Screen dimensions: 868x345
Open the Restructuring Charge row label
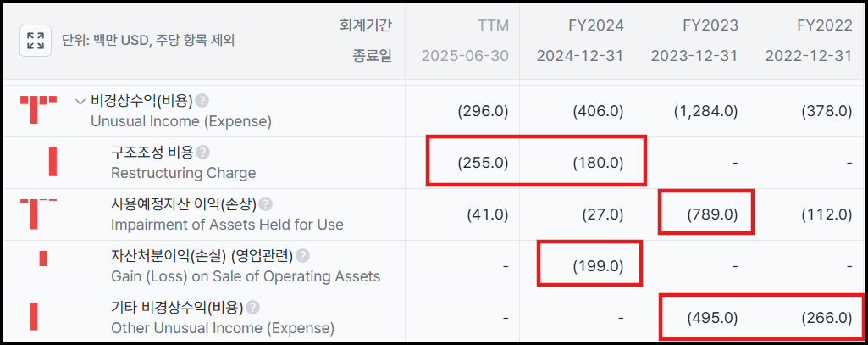point(183,172)
